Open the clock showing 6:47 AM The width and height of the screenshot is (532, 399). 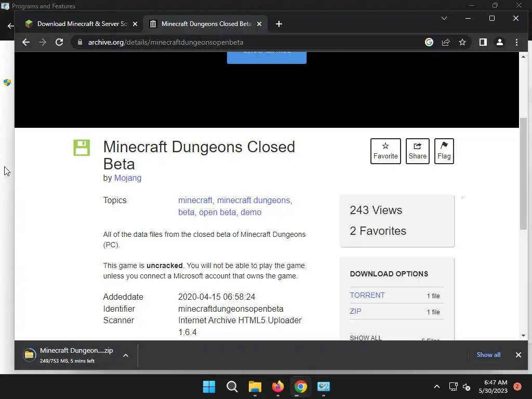click(493, 387)
